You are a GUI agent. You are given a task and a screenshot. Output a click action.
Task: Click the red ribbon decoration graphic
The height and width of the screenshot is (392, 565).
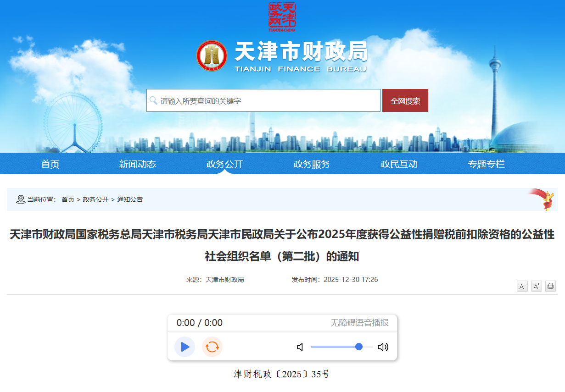coord(544,198)
